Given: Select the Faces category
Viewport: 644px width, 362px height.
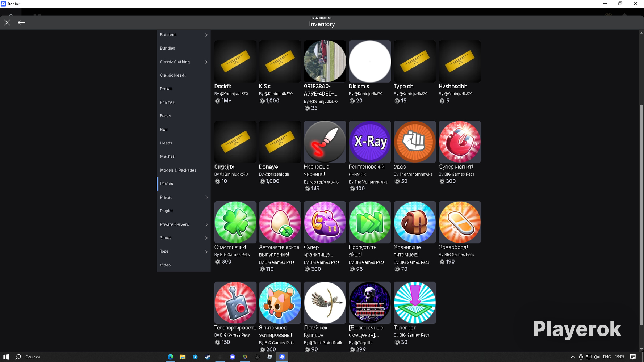Looking at the screenshot, I should [184, 116].
